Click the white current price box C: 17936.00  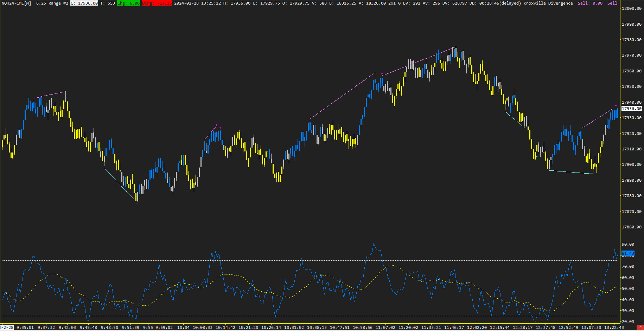[x=84, y=3]
